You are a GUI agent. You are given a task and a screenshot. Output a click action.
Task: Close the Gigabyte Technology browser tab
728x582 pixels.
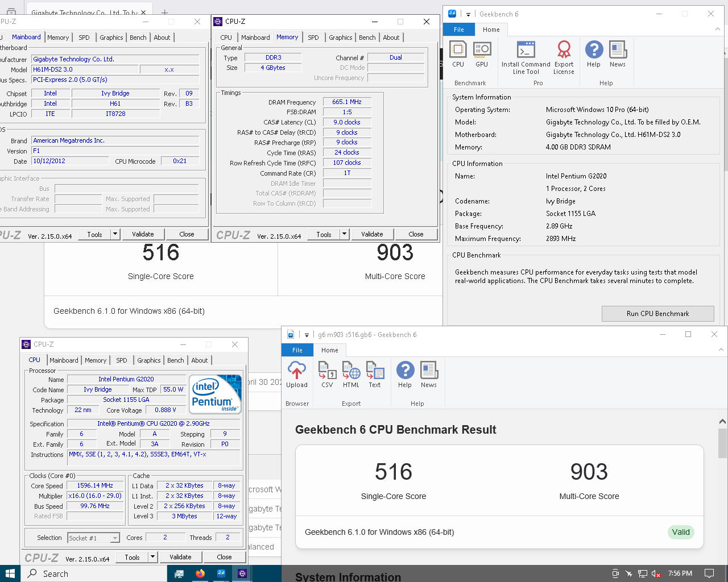coord(143,12)
